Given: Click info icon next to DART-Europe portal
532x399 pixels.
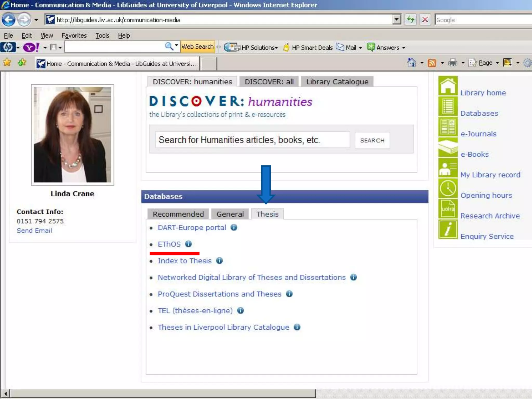Looking at the screenshot, I should 234,227.
